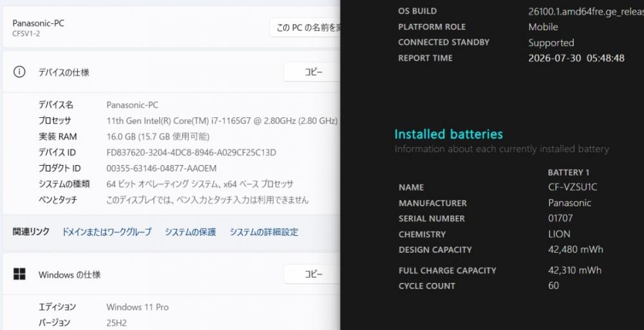Select device ID FD837620-3204-4DC8-8946-A029CF25C13D
This screenshot has width=644, height=330.
tap(191, 153)
